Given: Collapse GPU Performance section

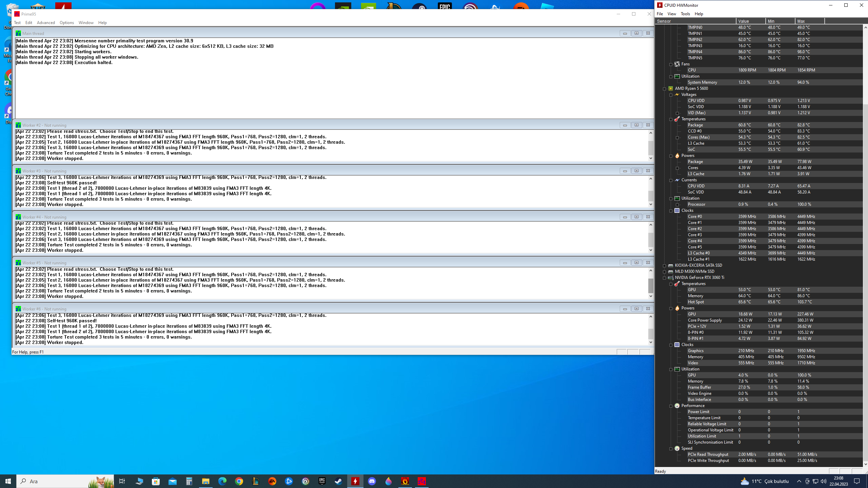Looking at the screenshot, I should pyautogui.click(x=671, y=406).
